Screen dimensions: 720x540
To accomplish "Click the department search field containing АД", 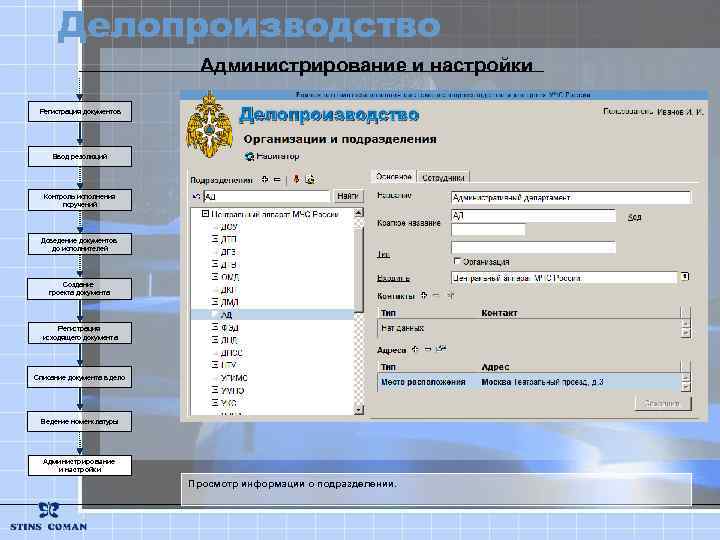I will pyautogui.click(x=266, y=197).
